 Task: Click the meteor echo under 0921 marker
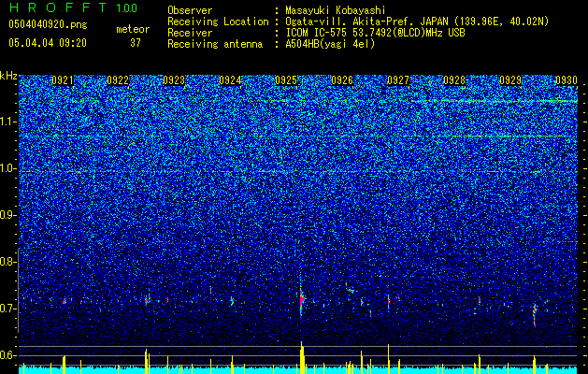65,301
